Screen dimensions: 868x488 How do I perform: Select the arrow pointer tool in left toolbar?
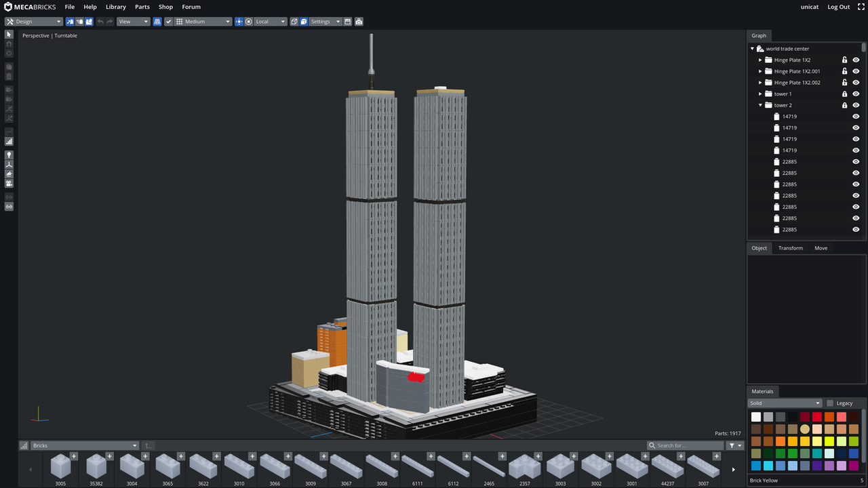coord(9,34)
